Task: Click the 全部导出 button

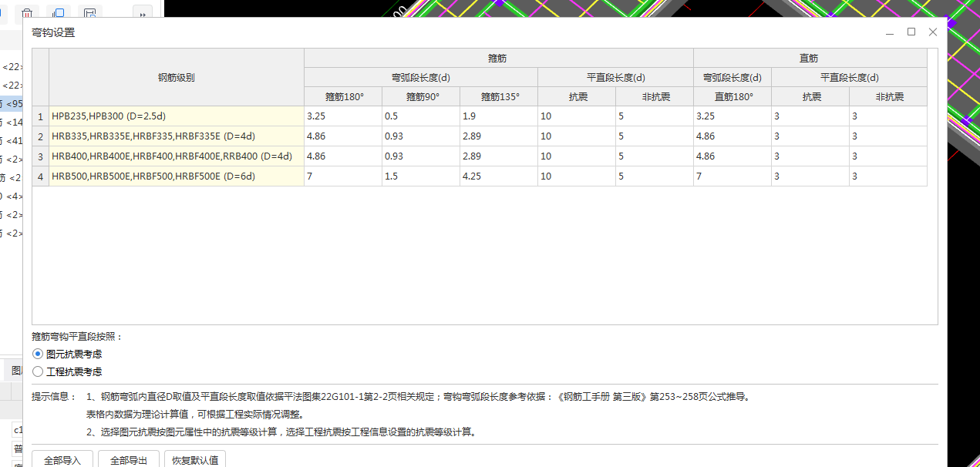Action: click(129, 460)
